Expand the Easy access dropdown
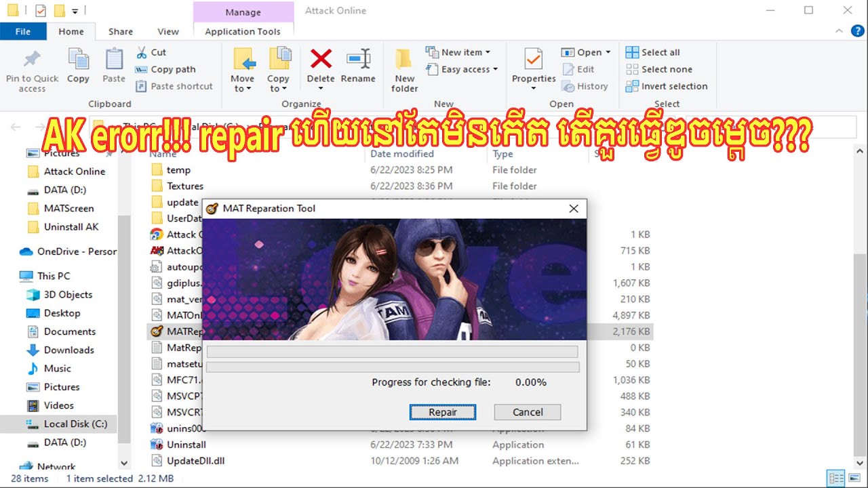868x488 pixels. click(462, 69)
